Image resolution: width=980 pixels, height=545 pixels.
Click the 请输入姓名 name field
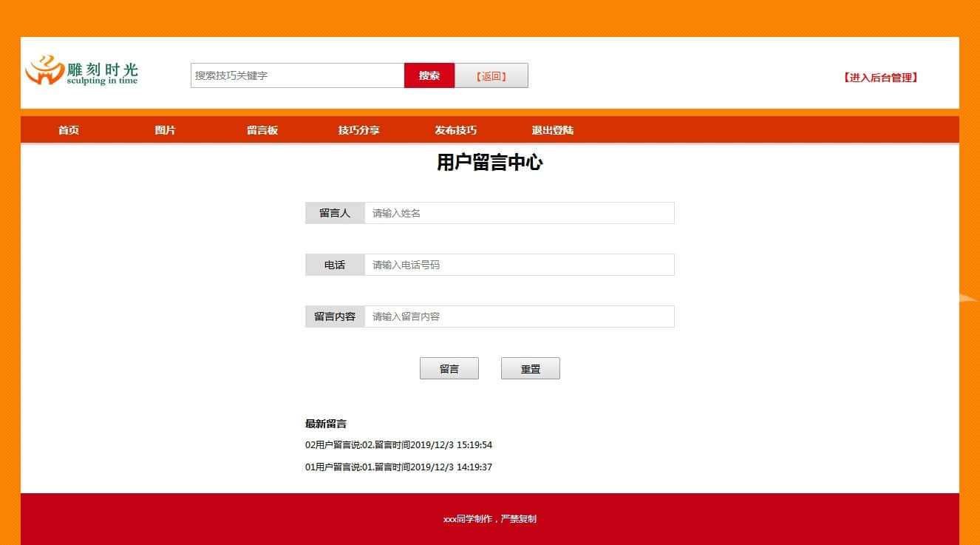click(x=519, y=213)
